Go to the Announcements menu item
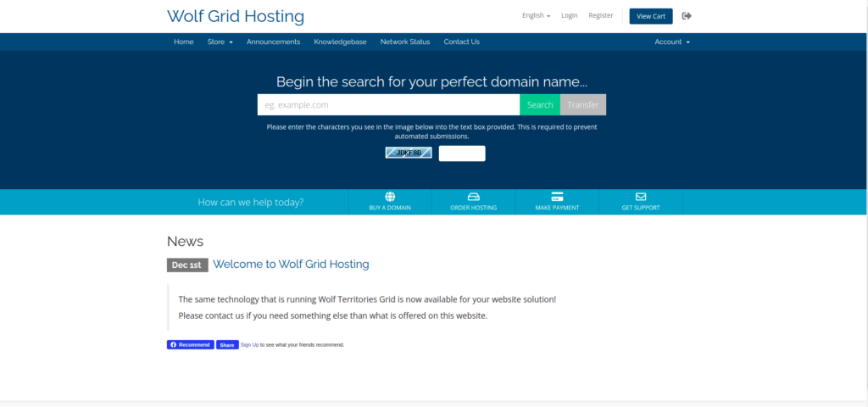This screenshot has width=868, height=407. point(273,42)
